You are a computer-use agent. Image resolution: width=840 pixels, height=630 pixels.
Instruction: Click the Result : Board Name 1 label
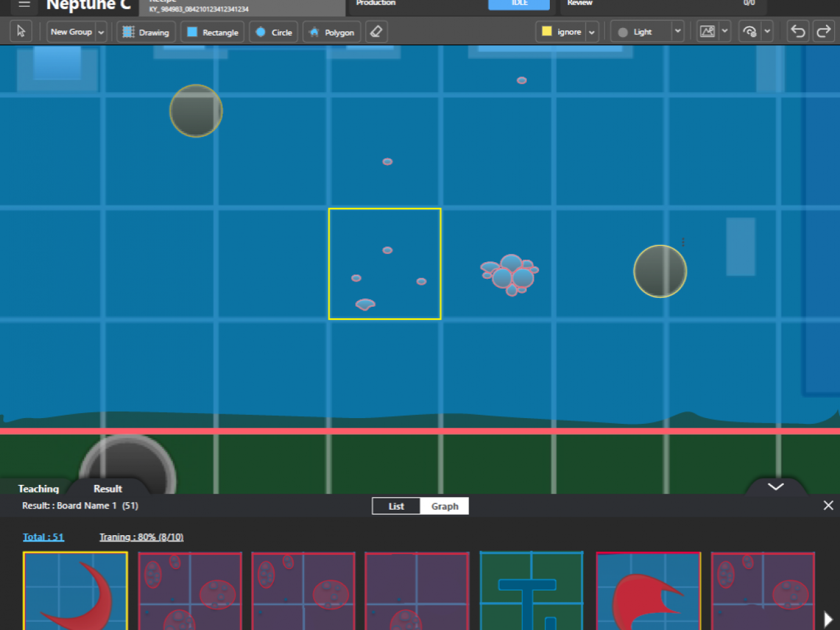[x=80, y=505]
